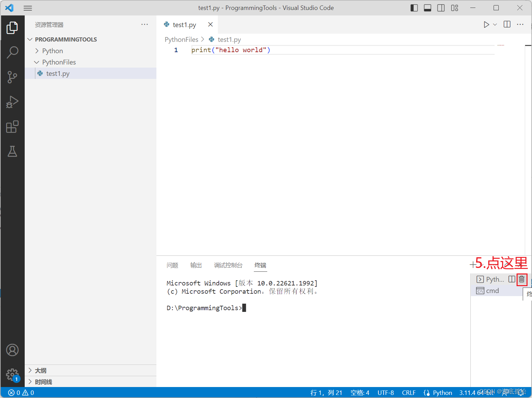Click CRLF line ending status item
Viewport: 532px width, 398px height.
click(409, 393)
